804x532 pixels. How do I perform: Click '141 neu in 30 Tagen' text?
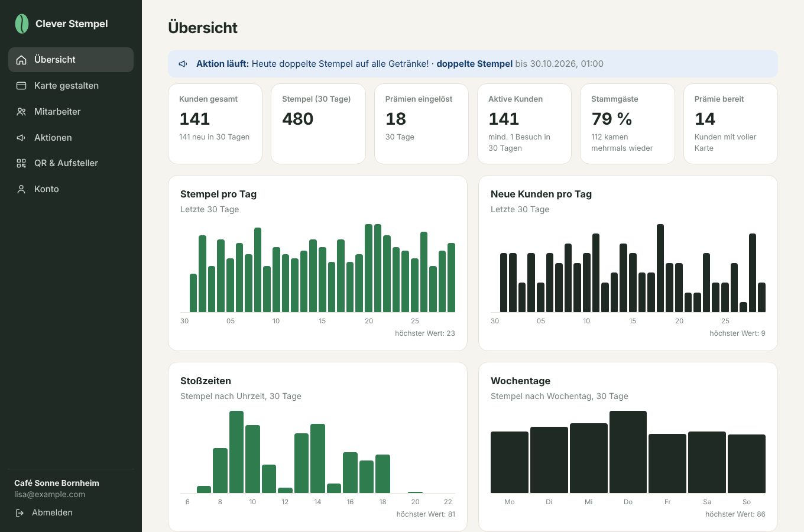pos(214,137)
